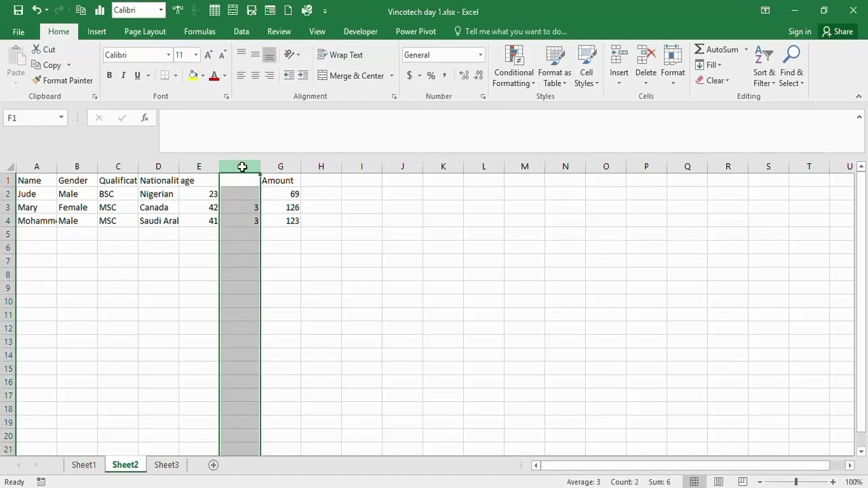This screenshot has height=488, width=868.
Task: Adjust the zoom slider handle
Action: pos(796,482)
